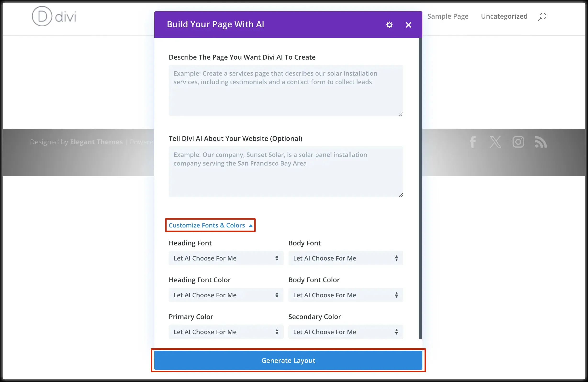Click the Generate Layout button
The width and height of the screenshot is (588, 382).
tap(288, 360)
